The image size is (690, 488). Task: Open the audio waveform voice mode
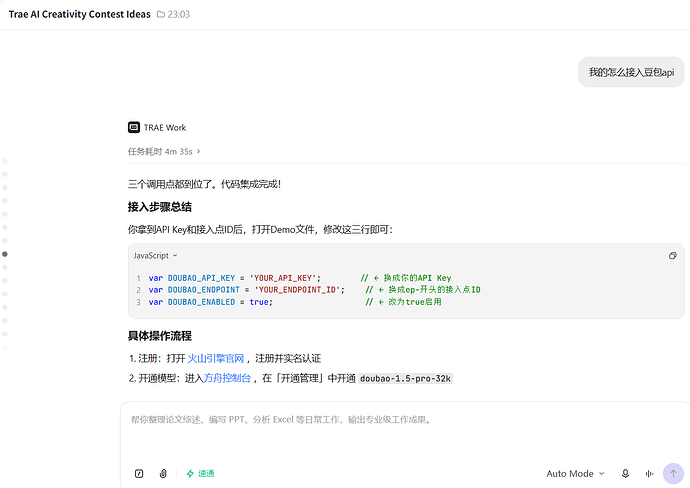pos(649,473)
